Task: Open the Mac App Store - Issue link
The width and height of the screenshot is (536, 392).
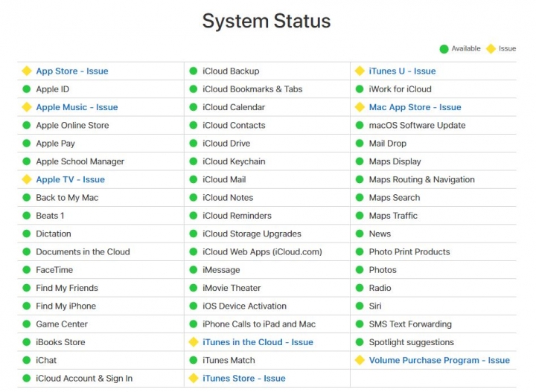Action: tap(415, 107)
